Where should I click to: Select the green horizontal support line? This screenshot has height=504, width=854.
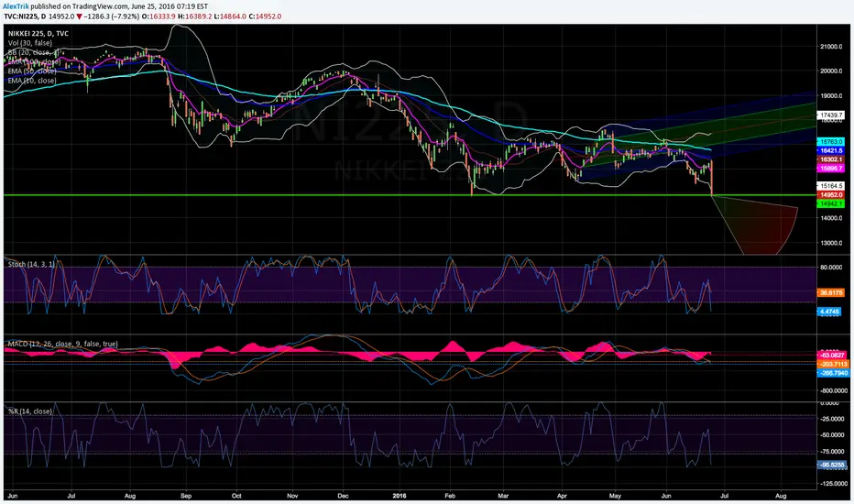[409, 194]
